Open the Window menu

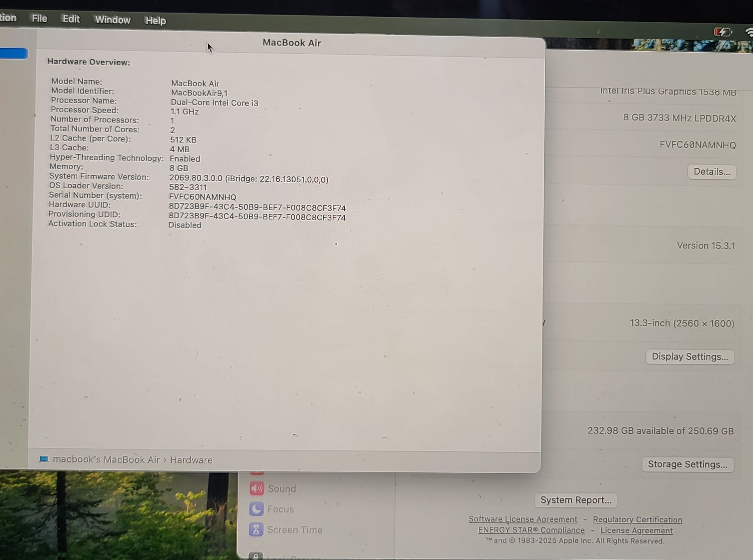pyautogui.click(x=113, y=20)
